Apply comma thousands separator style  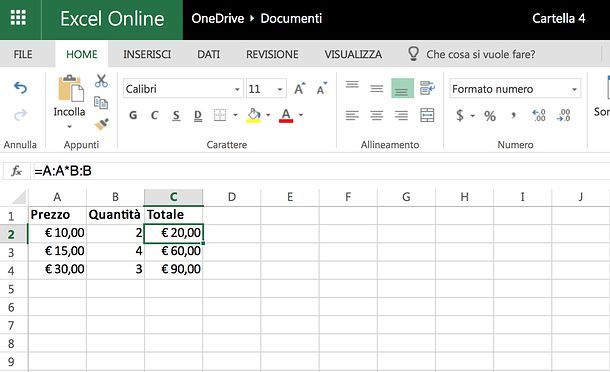(514, 115)
